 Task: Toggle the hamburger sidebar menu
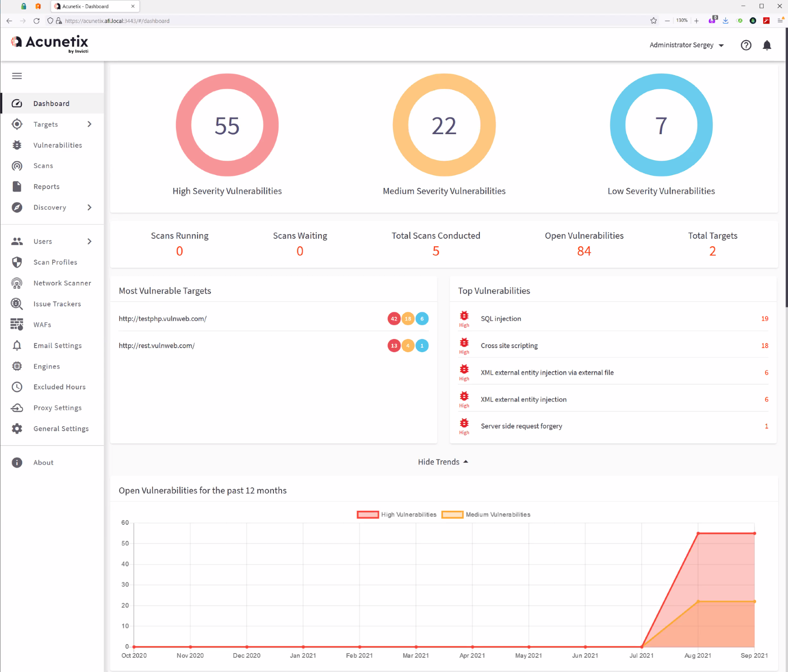click(17, 76)
